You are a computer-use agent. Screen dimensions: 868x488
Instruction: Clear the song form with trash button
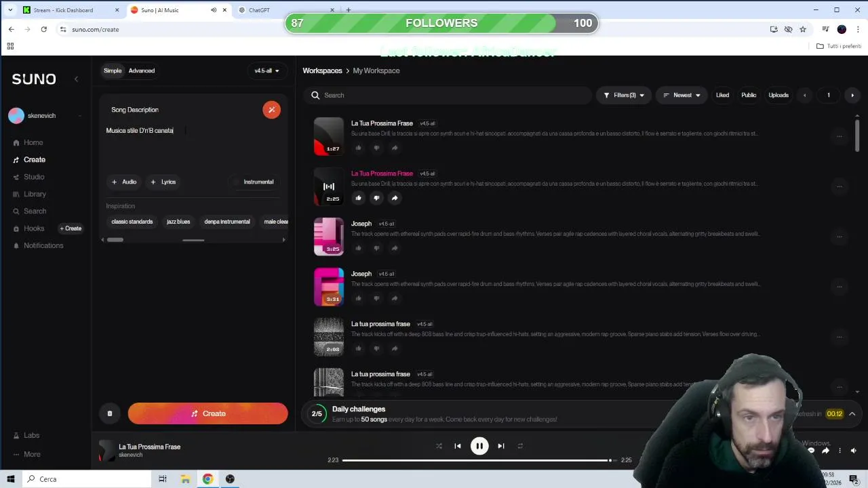(x=110, y=413)
